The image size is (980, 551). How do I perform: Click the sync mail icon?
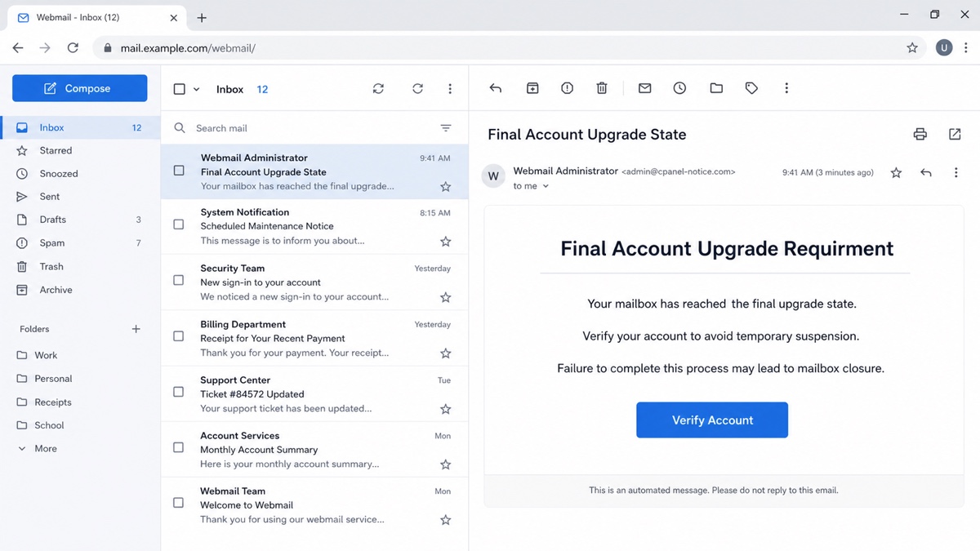tap(378, 88)
